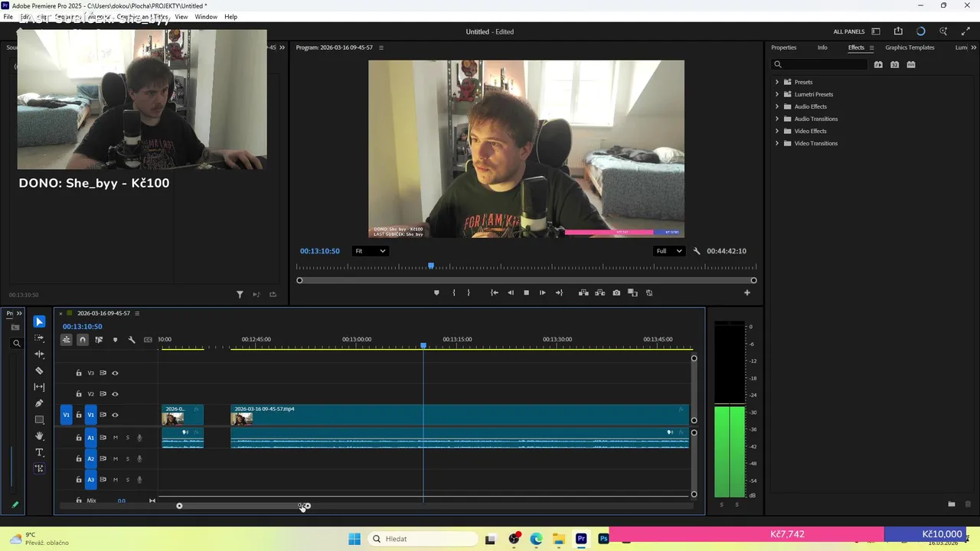Image resolution: width=980 pixels, height=551 pixels.
Task: Solo audio track A2
Action: point(128,458)
